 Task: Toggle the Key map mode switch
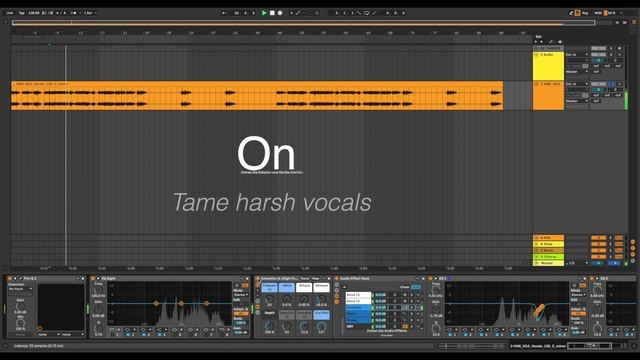click(585, 13)
